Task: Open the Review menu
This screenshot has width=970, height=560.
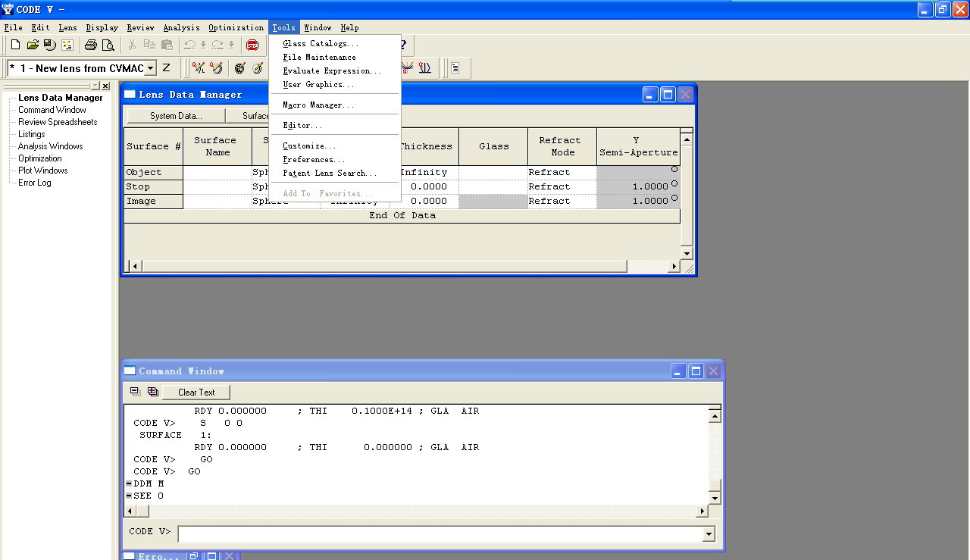Action: (141, 28)
